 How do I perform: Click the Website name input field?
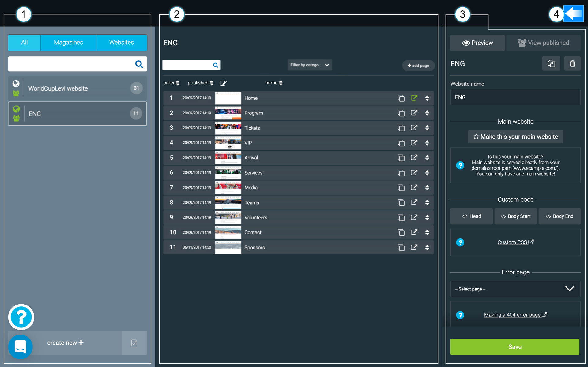coord(515,97)
